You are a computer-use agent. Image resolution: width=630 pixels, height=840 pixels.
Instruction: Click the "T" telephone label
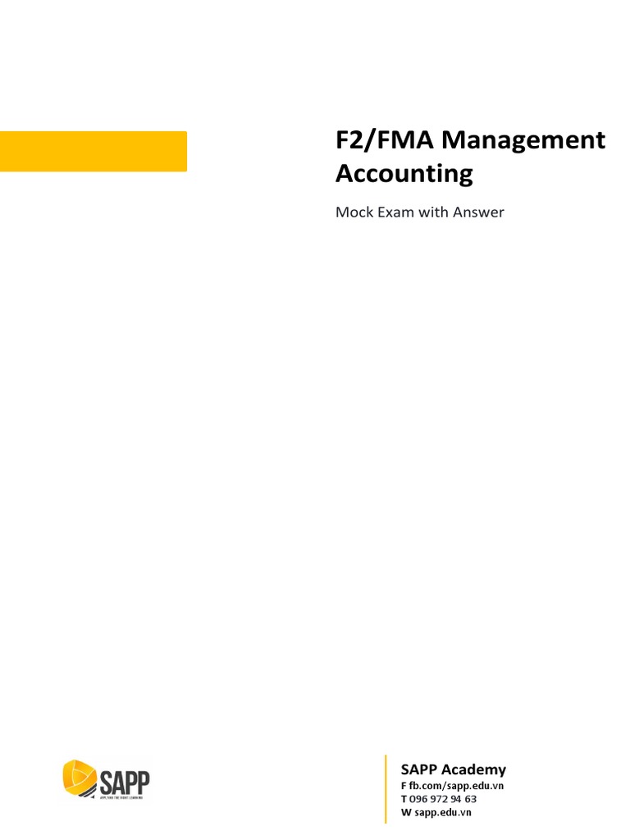point(404,799)
